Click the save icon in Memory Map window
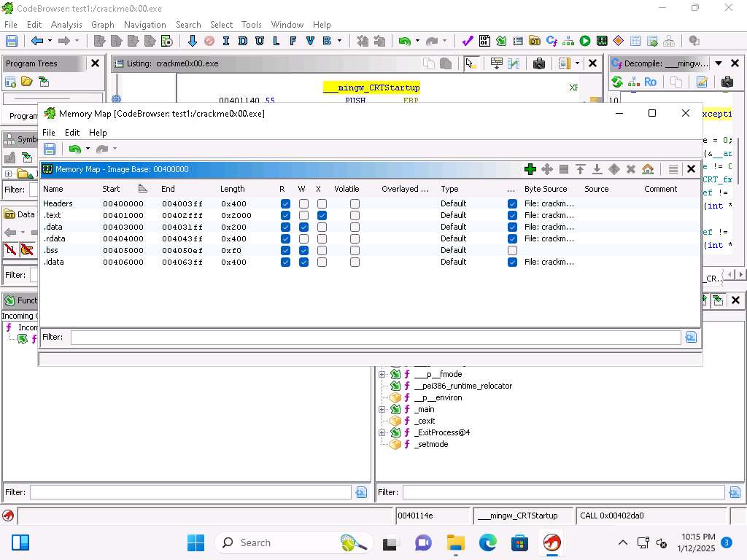The height and width of the screenshot is (560, 747). click(x=50, y=149)
